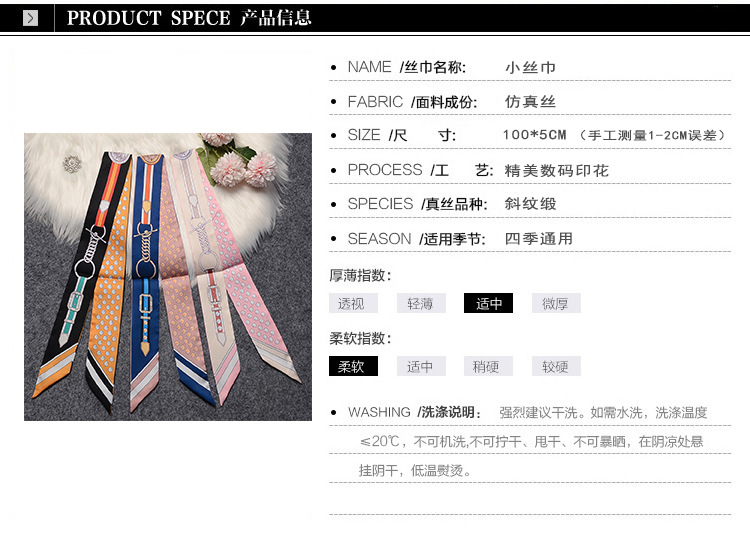
Task: Open the scarf product photo thumbnail
Action: click(168, 277)
